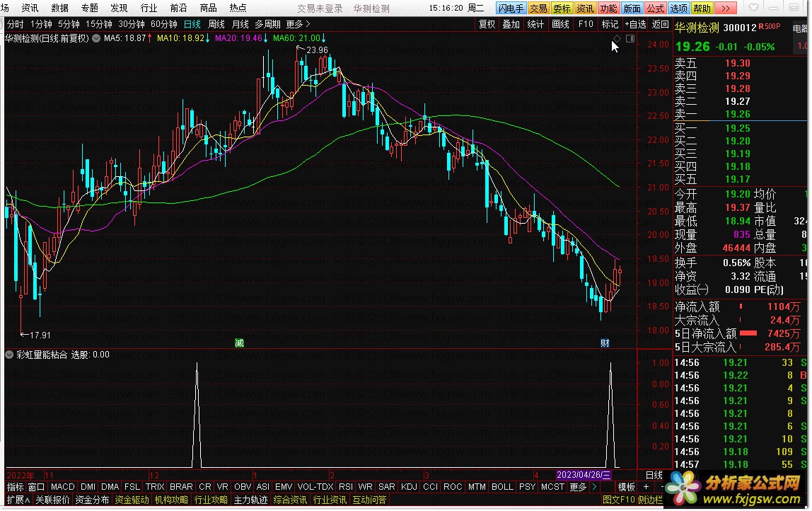Viewport: 812px width, 511px height.
Task: Open the 闪电手 quick trade button
Action: click(511, 8)
